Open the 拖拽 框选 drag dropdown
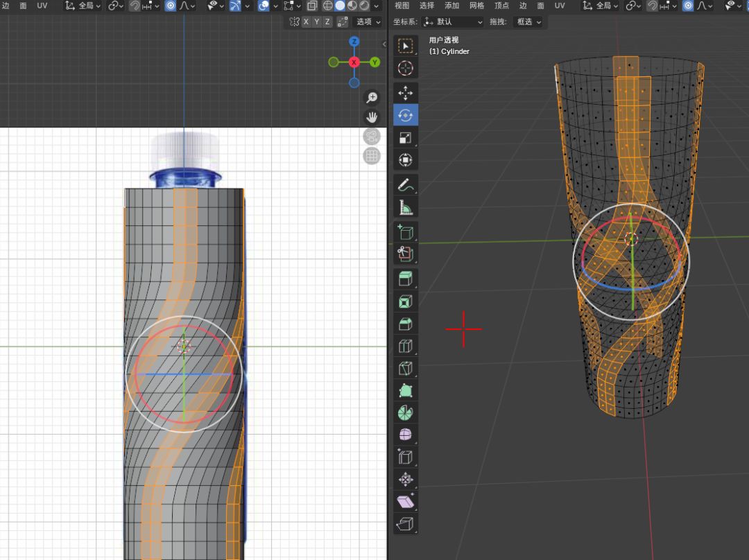 pyautogui.click(x=528, y=22)
